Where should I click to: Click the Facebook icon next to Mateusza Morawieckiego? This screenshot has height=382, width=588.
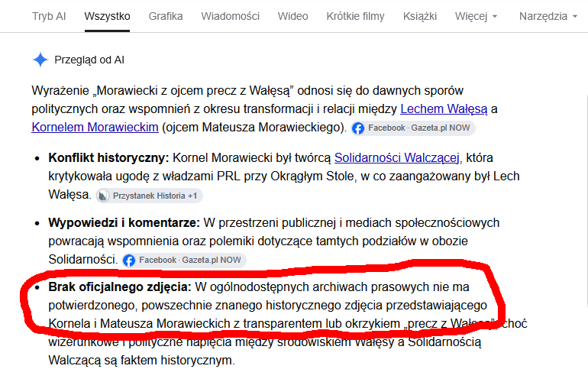(358, 128)
